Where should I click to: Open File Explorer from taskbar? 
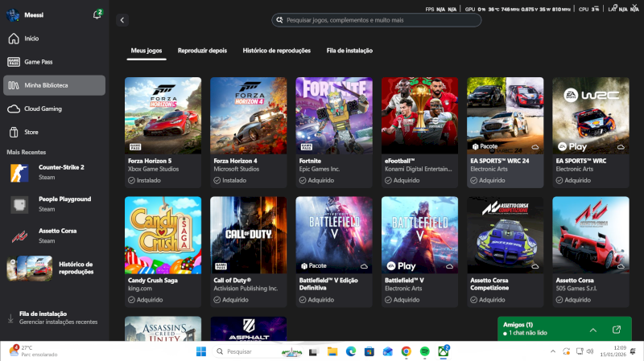(332, 351)
